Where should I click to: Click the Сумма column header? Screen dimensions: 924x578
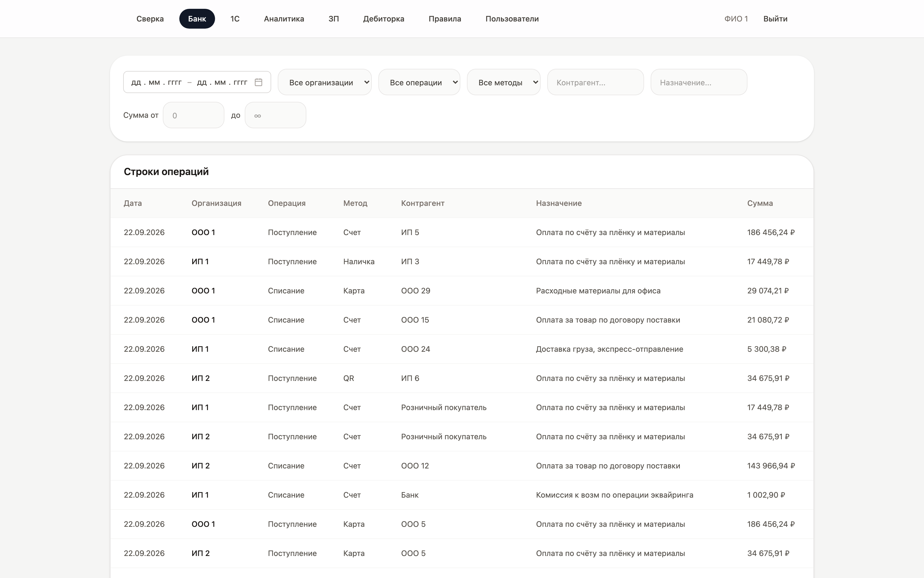click(x=760, y=203)
